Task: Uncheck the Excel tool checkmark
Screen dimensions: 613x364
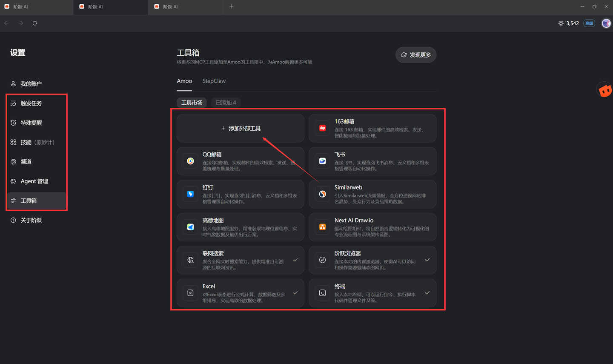Action: point(295,293)
